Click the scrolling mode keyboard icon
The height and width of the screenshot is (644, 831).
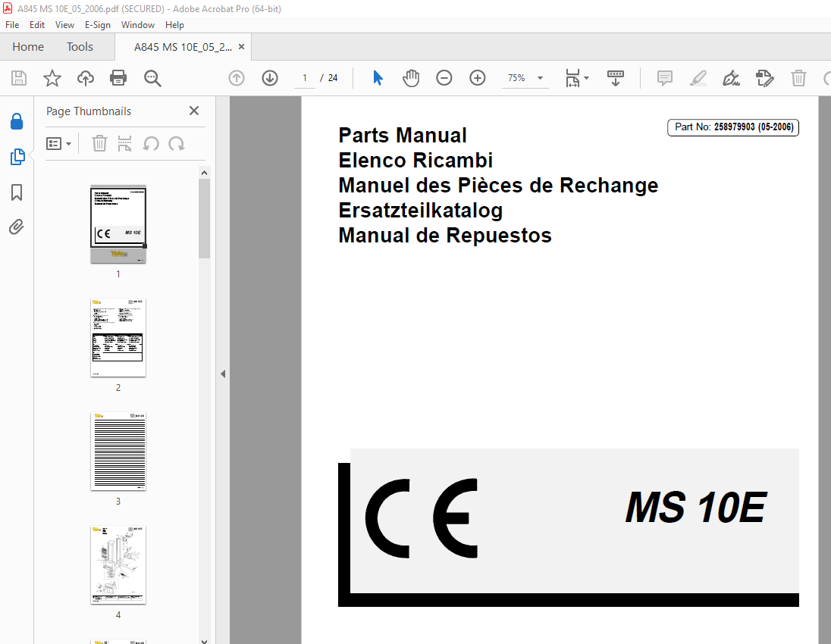click(616, 78)
